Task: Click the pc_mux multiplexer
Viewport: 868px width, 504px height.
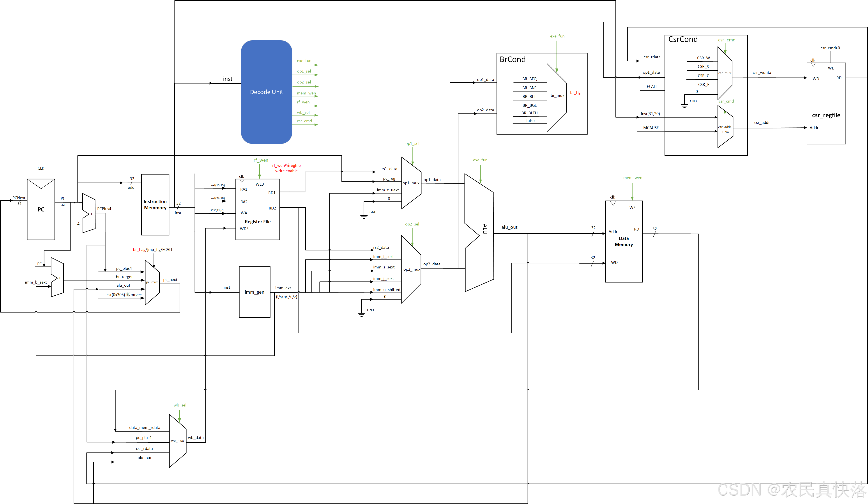Action: 152,282
